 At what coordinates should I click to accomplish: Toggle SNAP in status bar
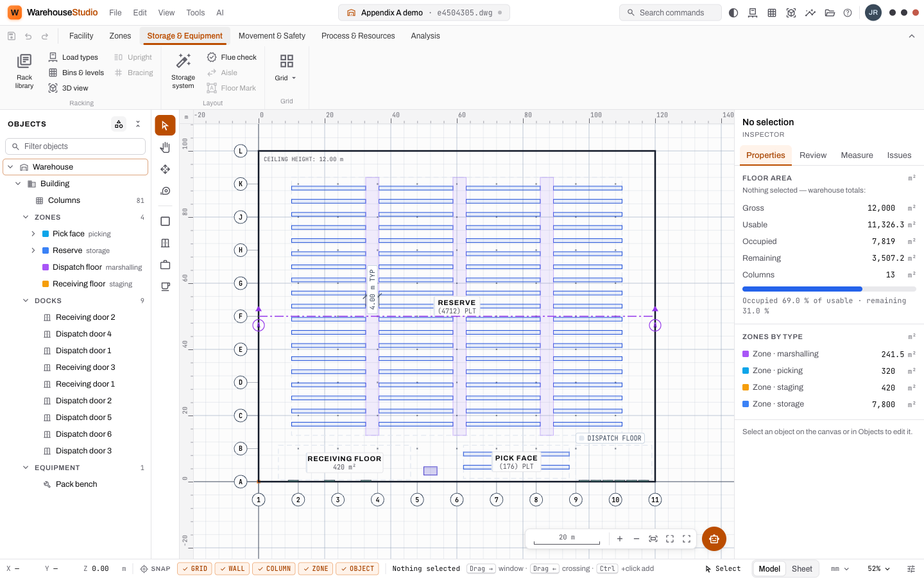[x=155, y=569]
